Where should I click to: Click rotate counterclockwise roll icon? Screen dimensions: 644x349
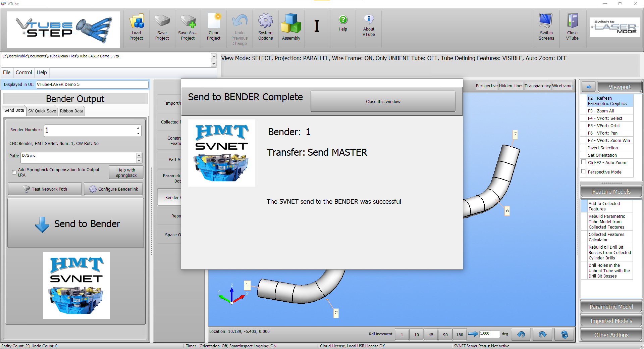521,334
